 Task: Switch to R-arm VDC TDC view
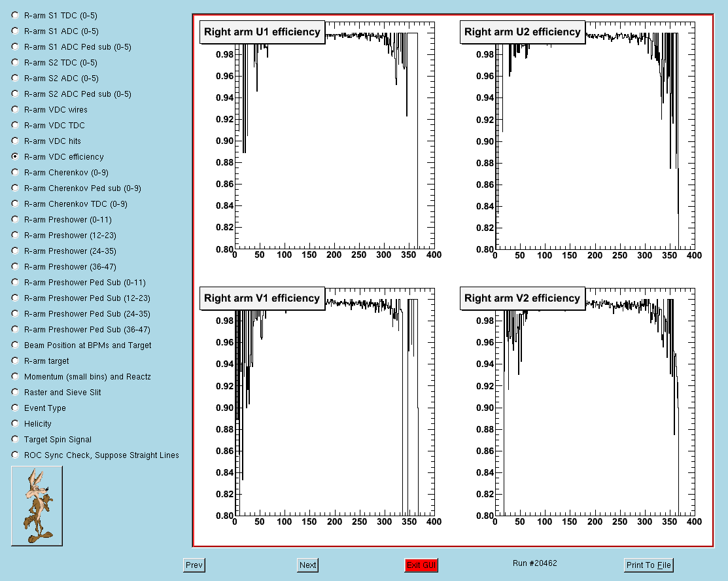(x=15, y=126)
